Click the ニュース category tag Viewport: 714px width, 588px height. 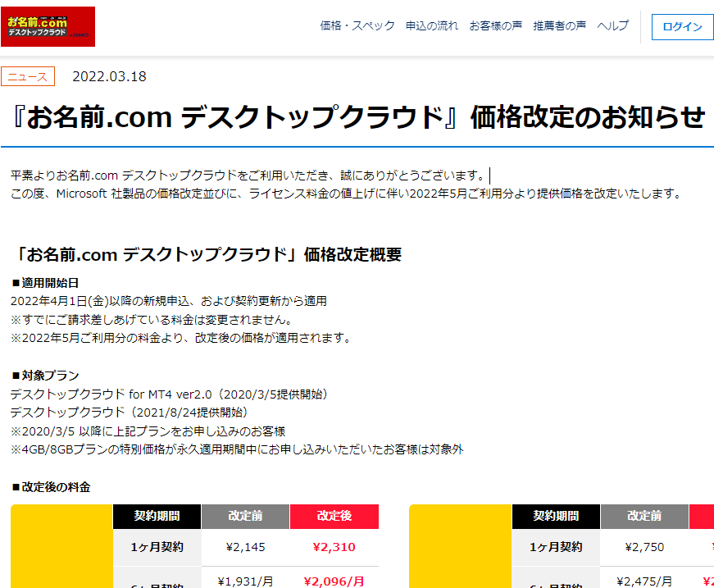(x=28, y=76)
